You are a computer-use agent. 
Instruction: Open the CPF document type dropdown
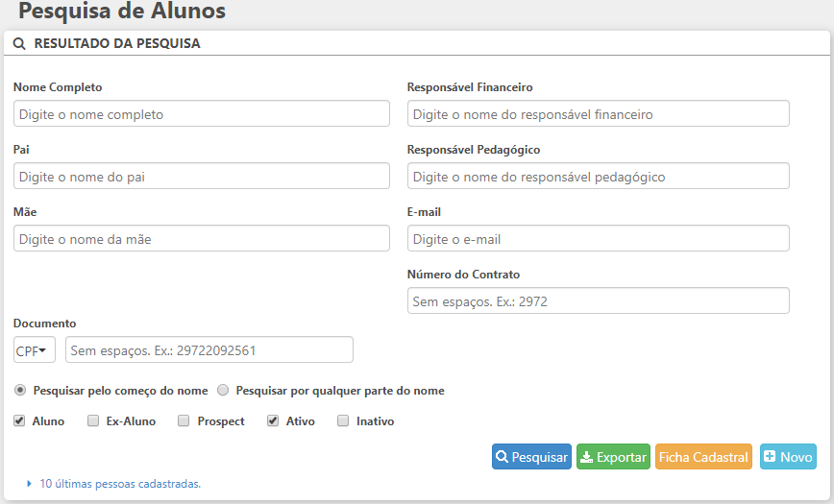click(x=35, y=350)
